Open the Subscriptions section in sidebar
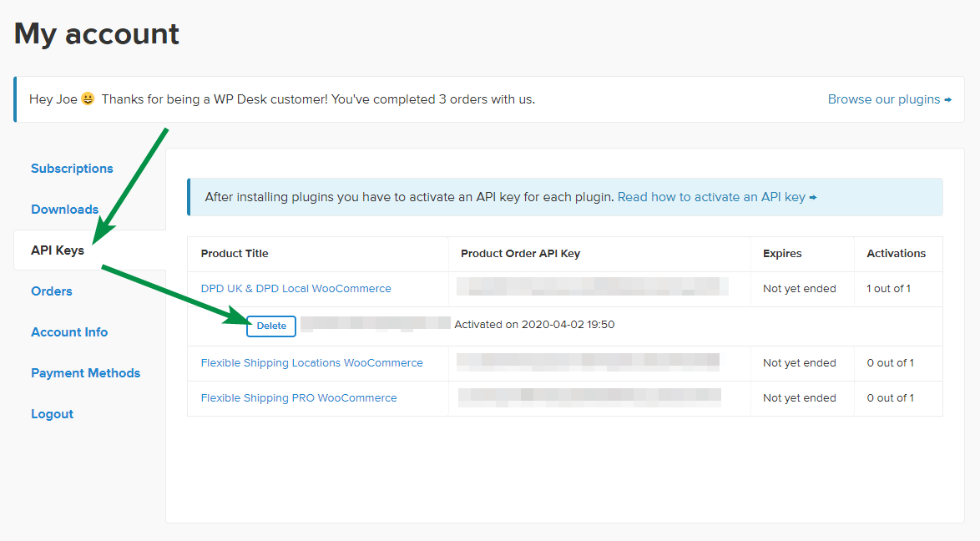Image resolution: width=980 pixels, height=541 pixels. [x=72, y=169]
